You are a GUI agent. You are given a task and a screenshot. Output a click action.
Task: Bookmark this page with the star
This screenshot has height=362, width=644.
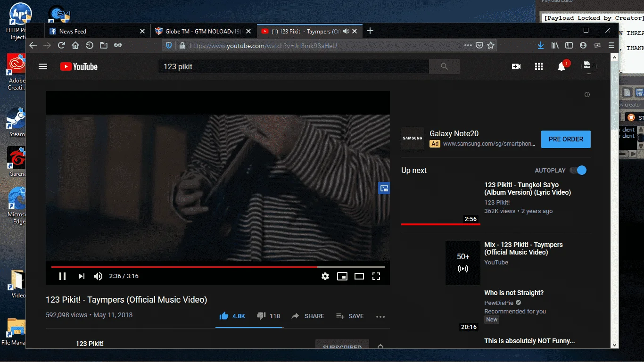(491, 46)
